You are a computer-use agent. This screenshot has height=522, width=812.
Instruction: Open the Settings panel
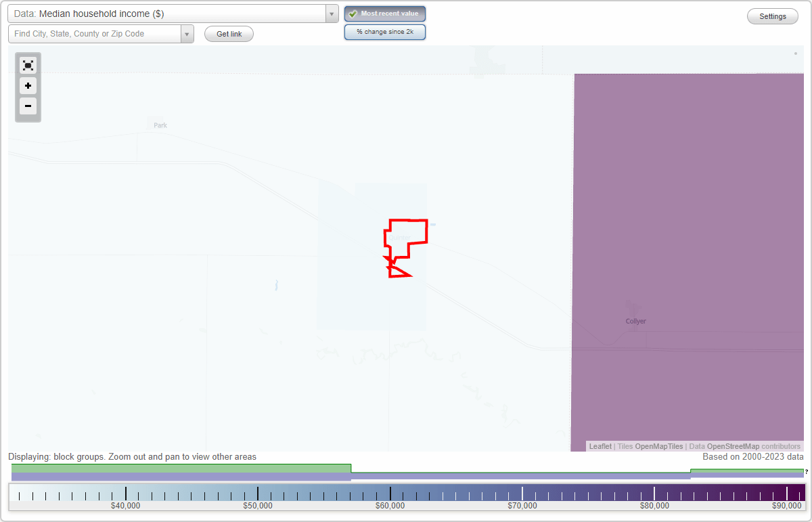[772, 16]
